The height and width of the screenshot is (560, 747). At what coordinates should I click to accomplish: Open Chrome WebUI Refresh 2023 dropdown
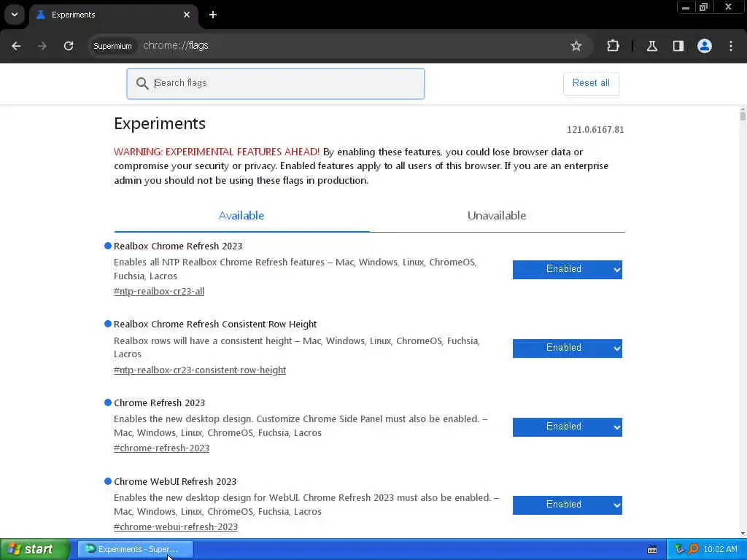click(x=567, y=505)
